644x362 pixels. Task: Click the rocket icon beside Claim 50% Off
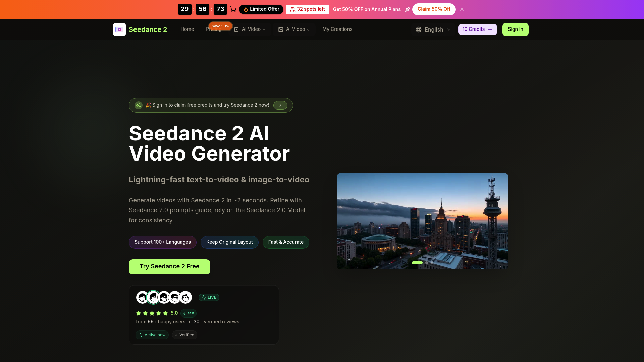408,9
